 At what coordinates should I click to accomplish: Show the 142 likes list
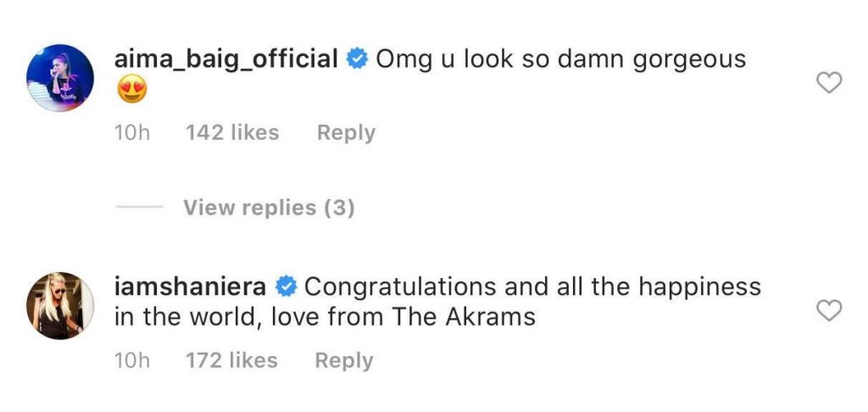pyautogui.click(x=232, y=133)
